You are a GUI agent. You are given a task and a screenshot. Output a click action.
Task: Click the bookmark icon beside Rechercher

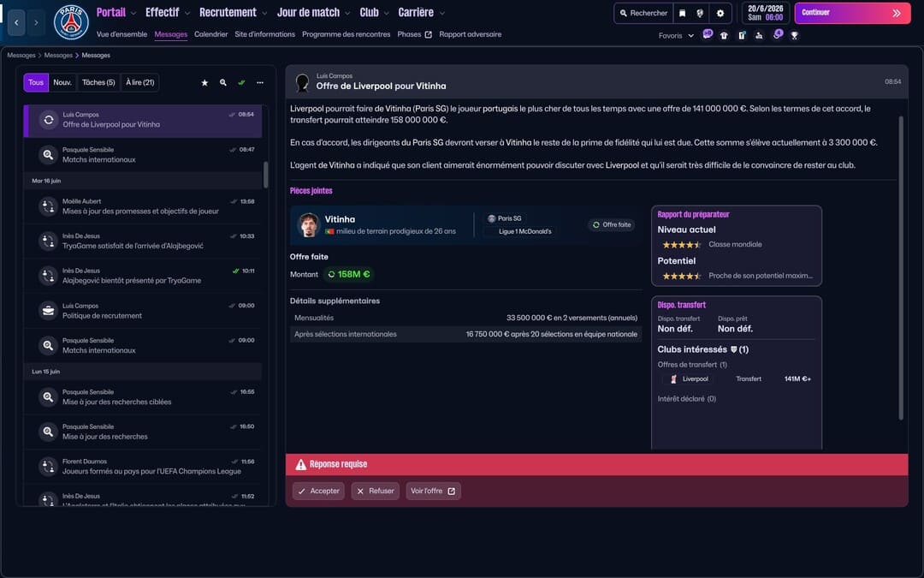click(x=682, y=13)
